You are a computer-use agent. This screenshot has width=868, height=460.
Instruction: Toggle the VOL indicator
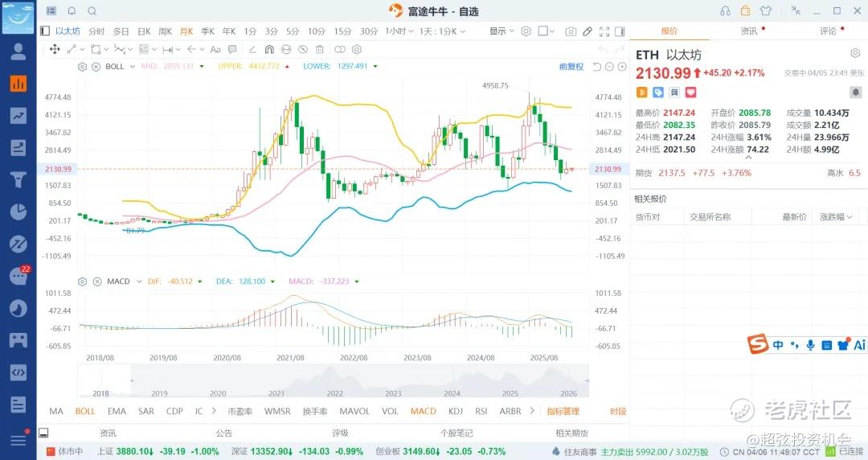(x=390, y=411)
